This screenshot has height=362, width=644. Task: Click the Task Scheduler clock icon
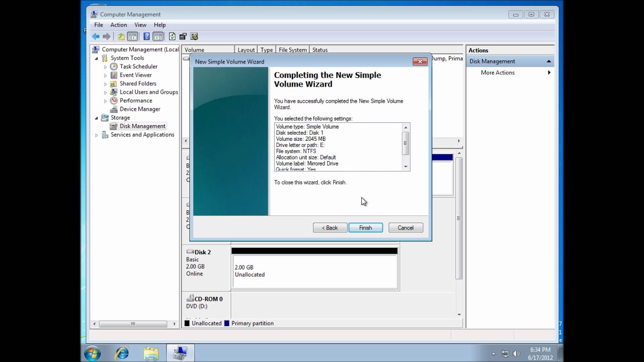coord(114,66)
